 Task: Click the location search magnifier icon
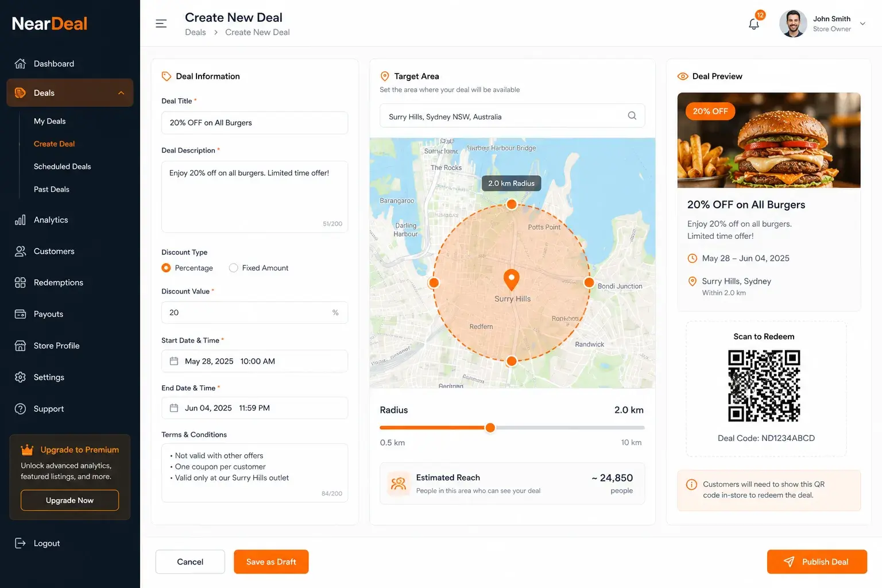[632, 115]
